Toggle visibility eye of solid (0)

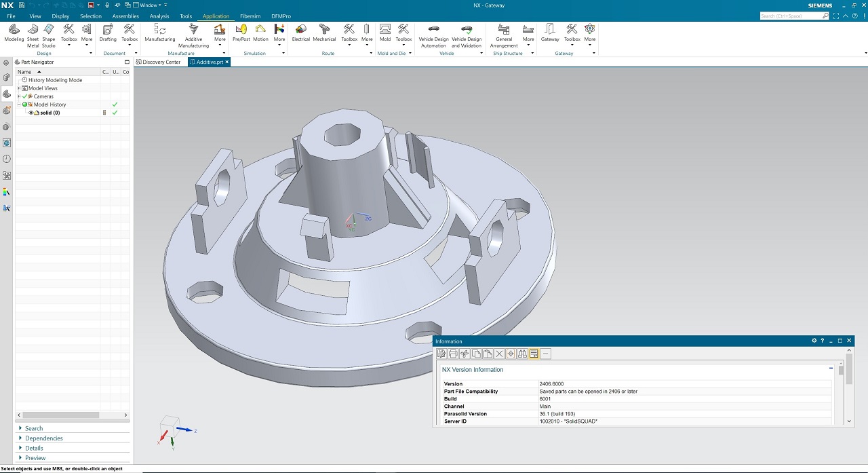click(31, 113)
